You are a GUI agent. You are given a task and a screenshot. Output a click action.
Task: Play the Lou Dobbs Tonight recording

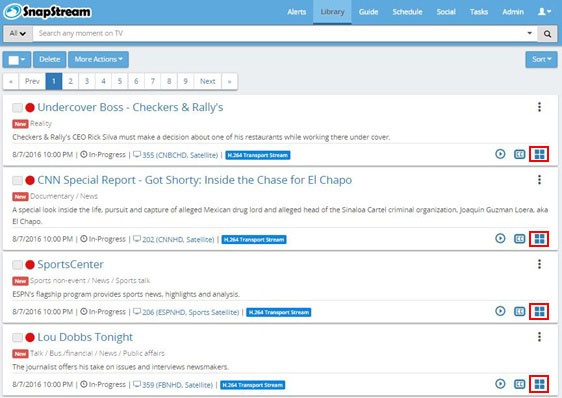coord(500,384)
